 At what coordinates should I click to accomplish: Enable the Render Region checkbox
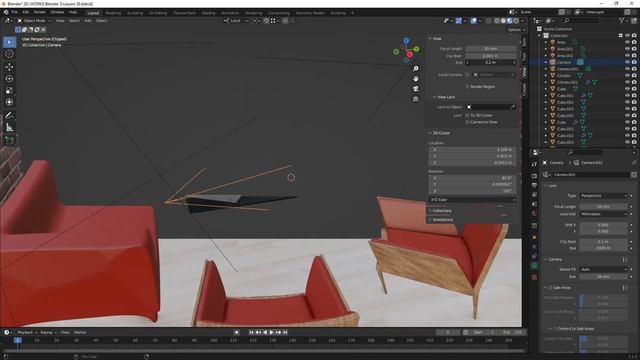point(467,87)
